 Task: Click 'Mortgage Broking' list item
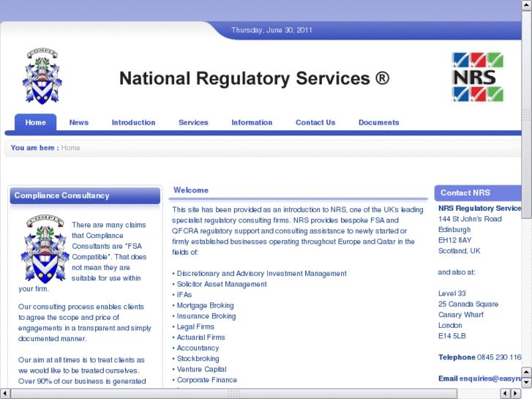click(206, 305)
